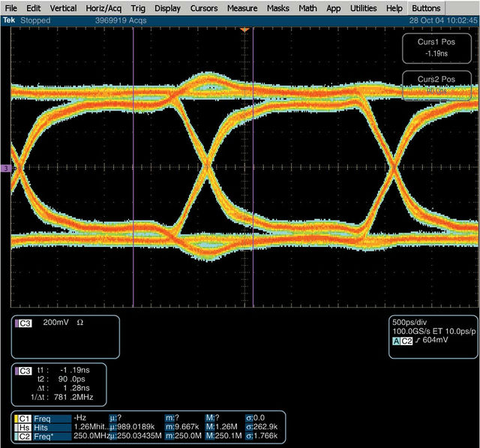Click the 1/Δt 781.2MHz readout
The width and height of the screenshot is (480, 448).
61,397
